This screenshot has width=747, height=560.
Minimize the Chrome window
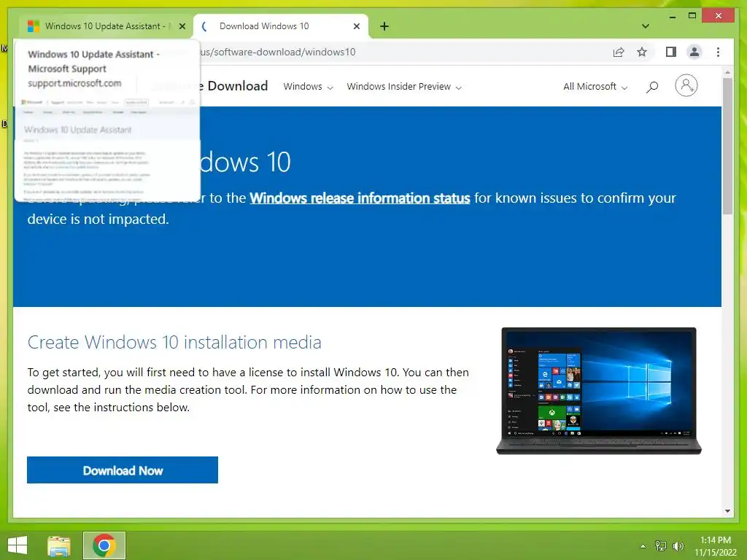click(x=672, y=16)
